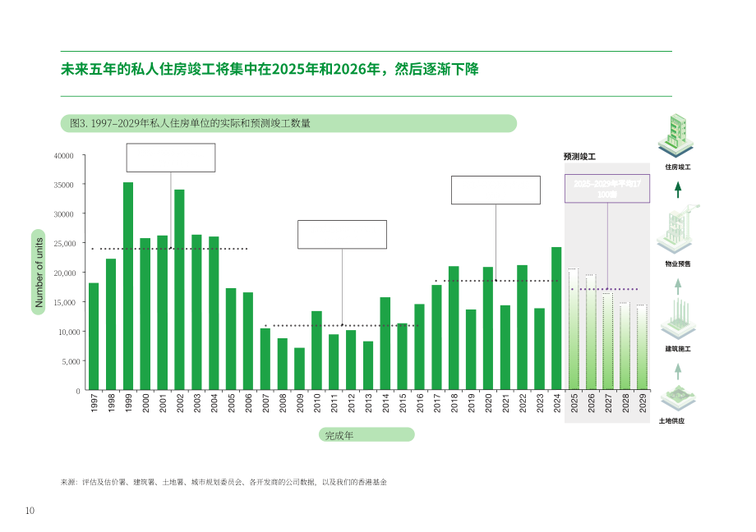Click the dark green arrow below 住房竣工
This screenshot has width=756, height=532.
[x=678, y=190]
